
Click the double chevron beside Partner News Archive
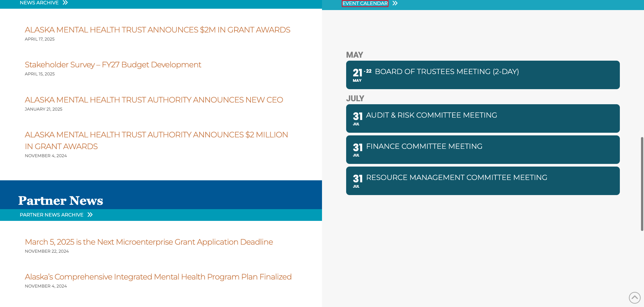[90, 215]
